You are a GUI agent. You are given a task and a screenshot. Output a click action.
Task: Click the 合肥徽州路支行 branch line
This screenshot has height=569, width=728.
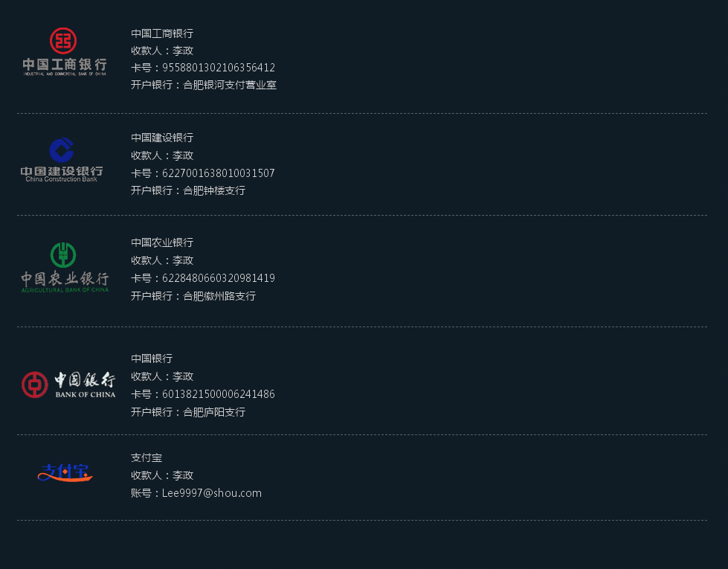click(193, 296)
